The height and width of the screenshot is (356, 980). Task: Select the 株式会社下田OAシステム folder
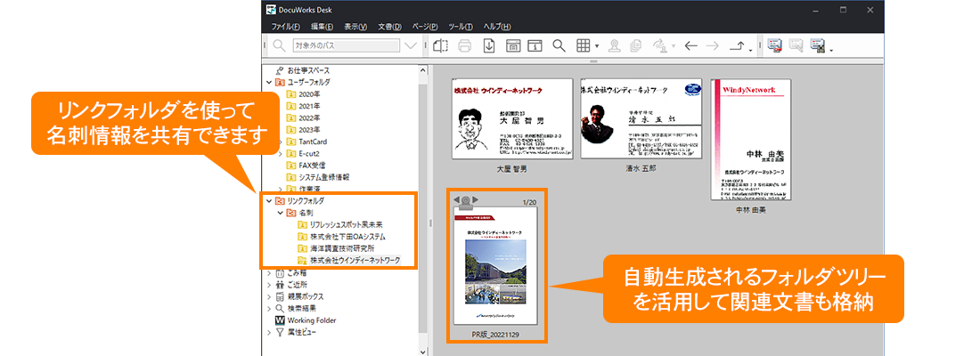pyautogui.click(x=347, y=237)
